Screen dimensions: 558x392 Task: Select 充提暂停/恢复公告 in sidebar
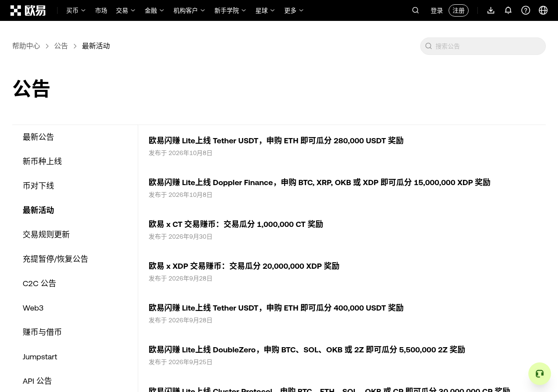point(55,259)
